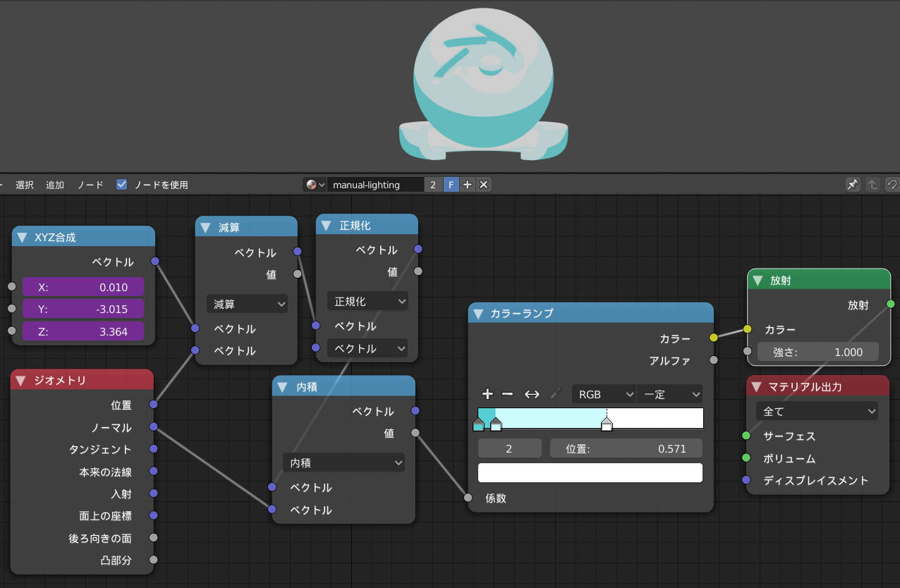Unlink the material with the X icon
The height and width of the screenshot is (588, 900).
(x=484, y=185)
